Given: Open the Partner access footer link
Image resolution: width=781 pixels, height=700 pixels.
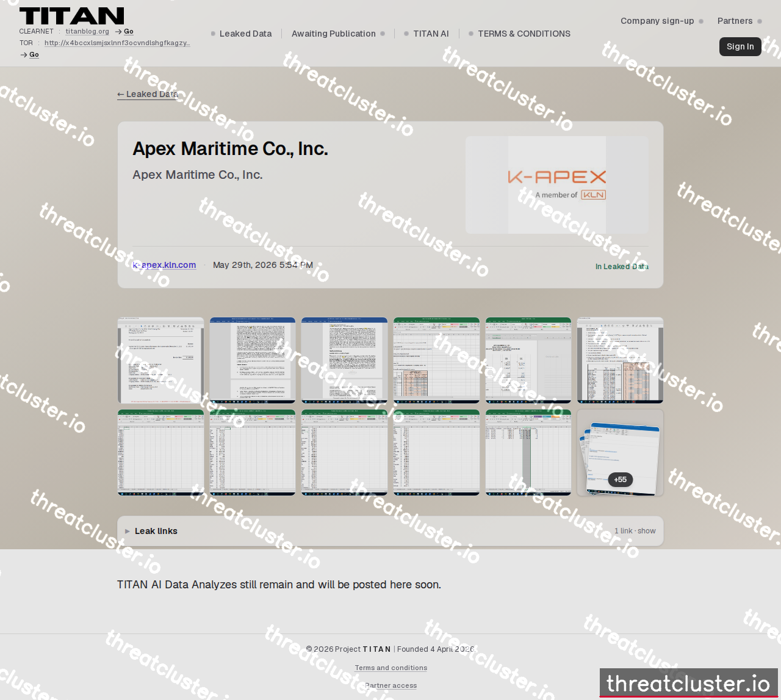Looking at the screenshot, I should [391, 685].
